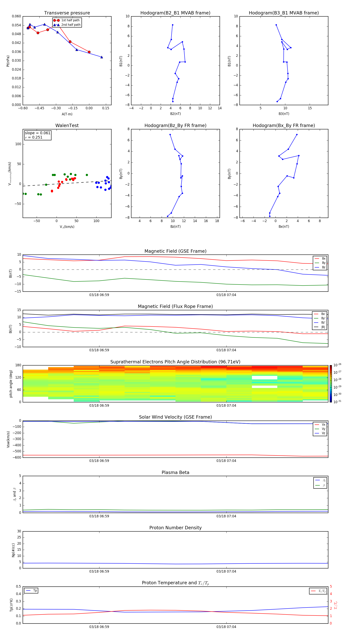Click the "Proton Temperature and Te/Tp" title
351x644 pixels.
pyautogui.click(x=175, y=583)
